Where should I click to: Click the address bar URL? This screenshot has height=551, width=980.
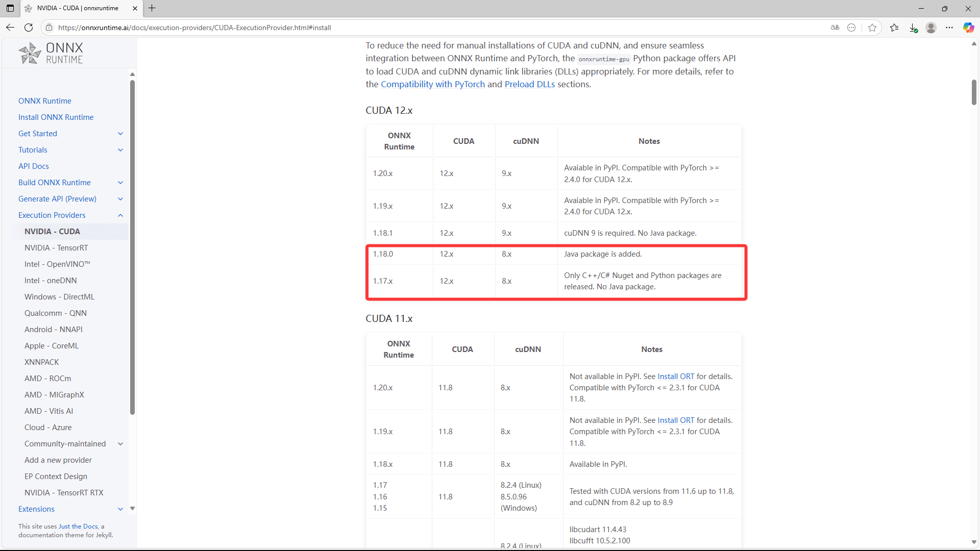[194, 28]
